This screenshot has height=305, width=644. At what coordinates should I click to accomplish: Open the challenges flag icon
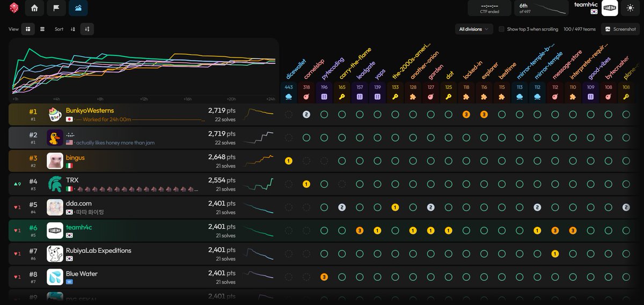pyautogui.click(x=56, y=8)
